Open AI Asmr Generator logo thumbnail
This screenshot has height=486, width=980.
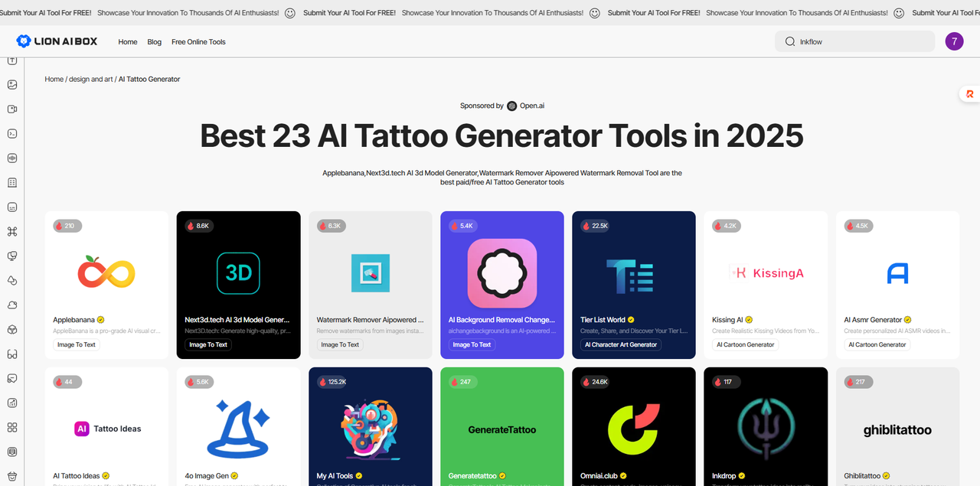pyautogui.click(x=897, y=273)
